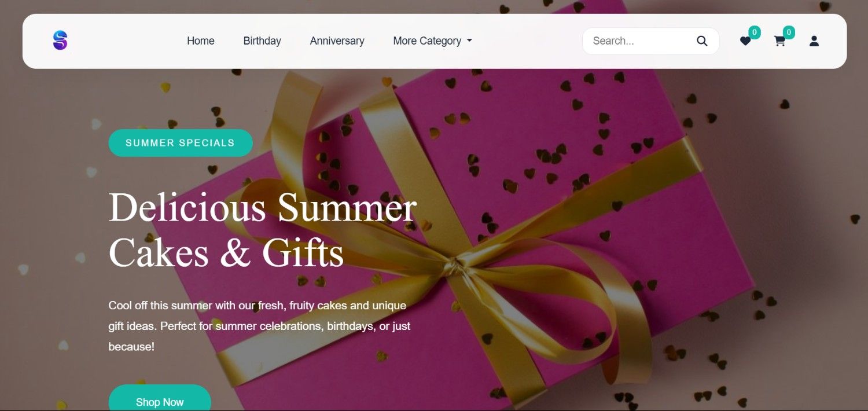The image size is (868, 411).
Task: Open the Birthday category
Action: pos(262,41)
